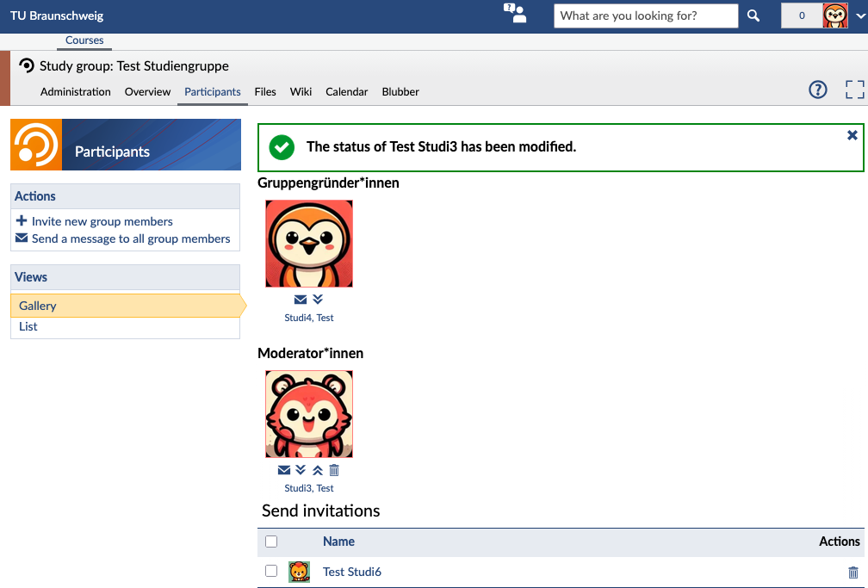Delete the invitation for Test Studi6
868x588 pixels.
(x=853, y=572)
